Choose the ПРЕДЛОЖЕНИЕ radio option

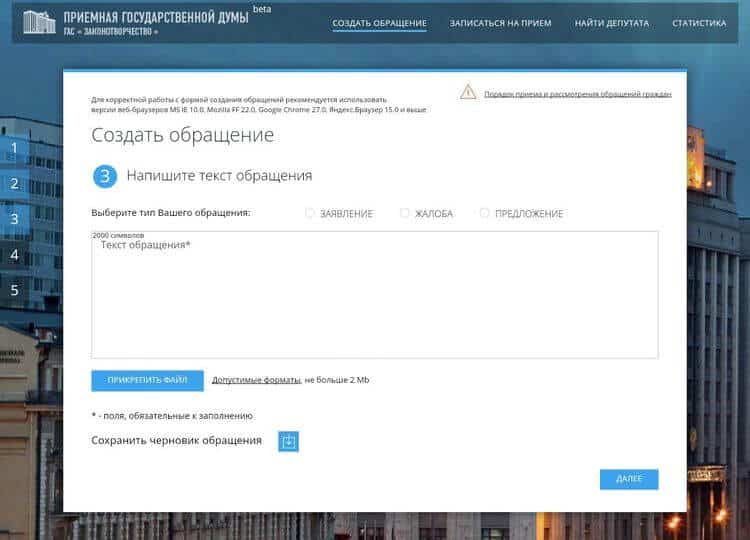pos(485,213)
